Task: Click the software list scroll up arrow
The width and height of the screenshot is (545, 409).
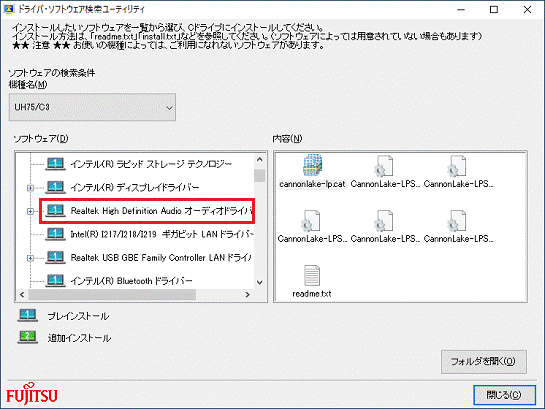Action: [x=260, y=159]
